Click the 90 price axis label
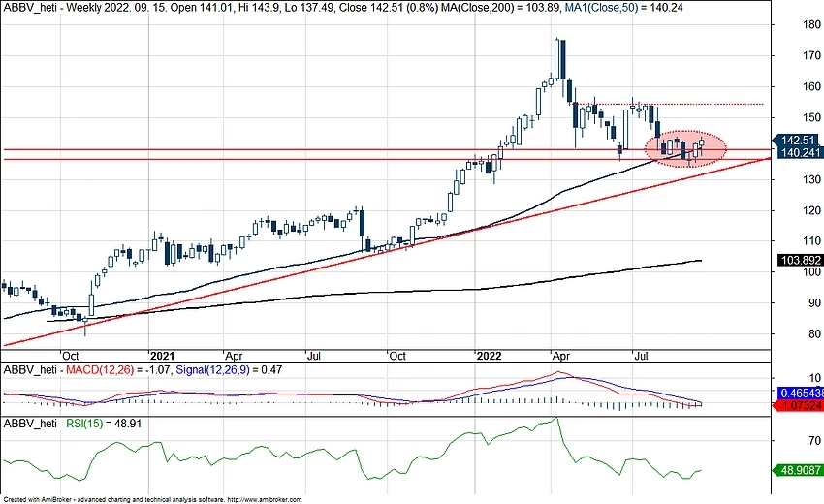Image resolution: width=824 pixels, height=504 pixels. click(x=814, y=302)
